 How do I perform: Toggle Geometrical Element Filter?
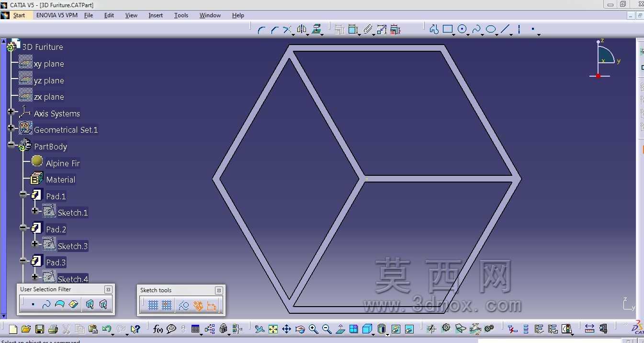(x=103, y=304)
